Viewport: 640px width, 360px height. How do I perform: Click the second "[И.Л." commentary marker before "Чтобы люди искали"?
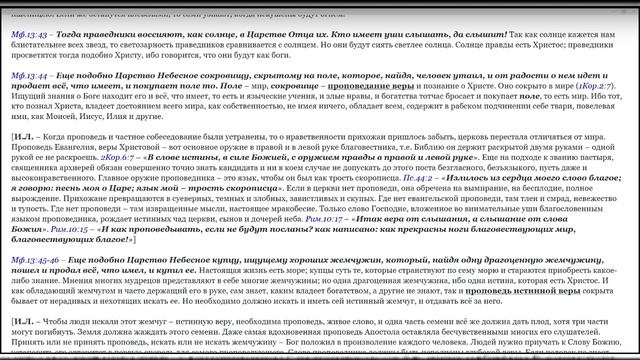coord(22,322)
